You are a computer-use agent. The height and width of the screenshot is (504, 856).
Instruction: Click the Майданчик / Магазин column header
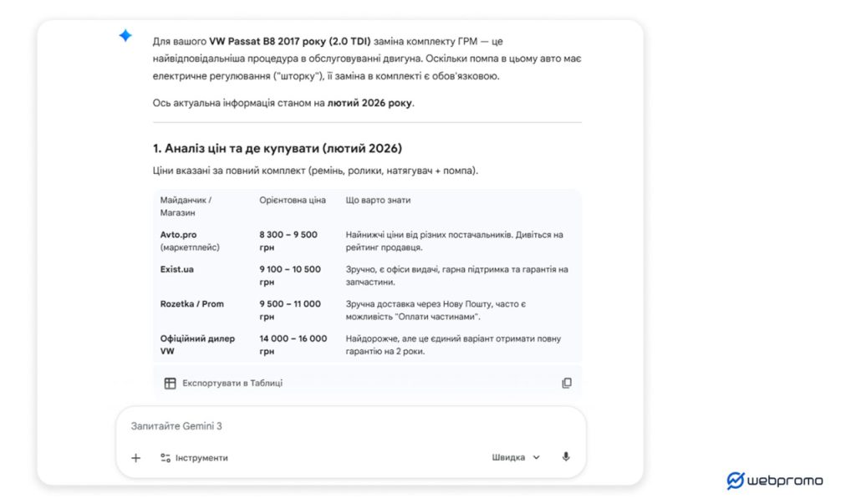pos(186,206)
